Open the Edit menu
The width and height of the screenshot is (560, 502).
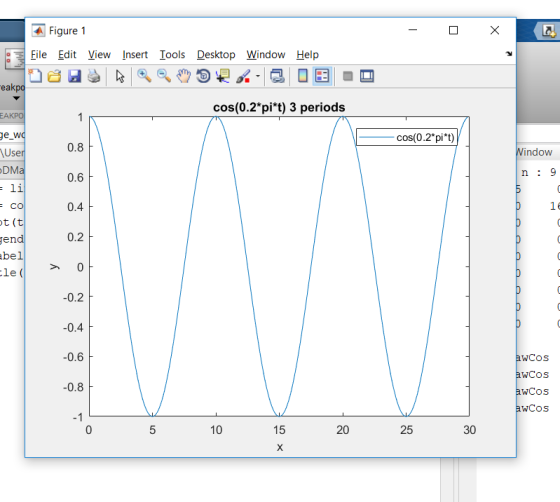(x=67, y=55)
